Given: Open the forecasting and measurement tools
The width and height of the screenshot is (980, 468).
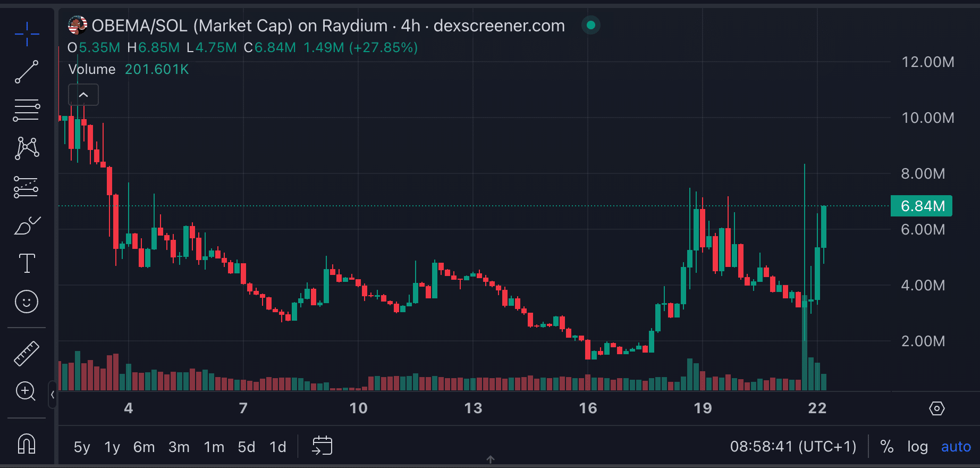Looking at the screenshot, I should click(27, 187).
